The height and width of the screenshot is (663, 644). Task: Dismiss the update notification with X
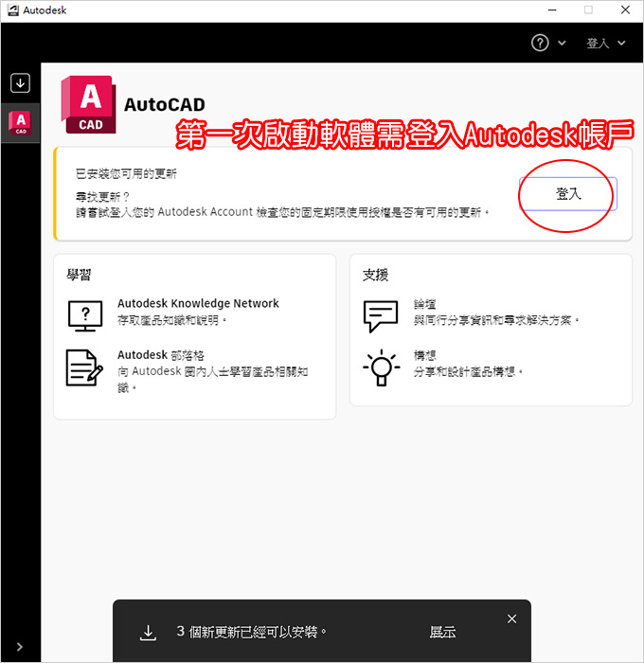pyautogui.click(x=511, y=619)
